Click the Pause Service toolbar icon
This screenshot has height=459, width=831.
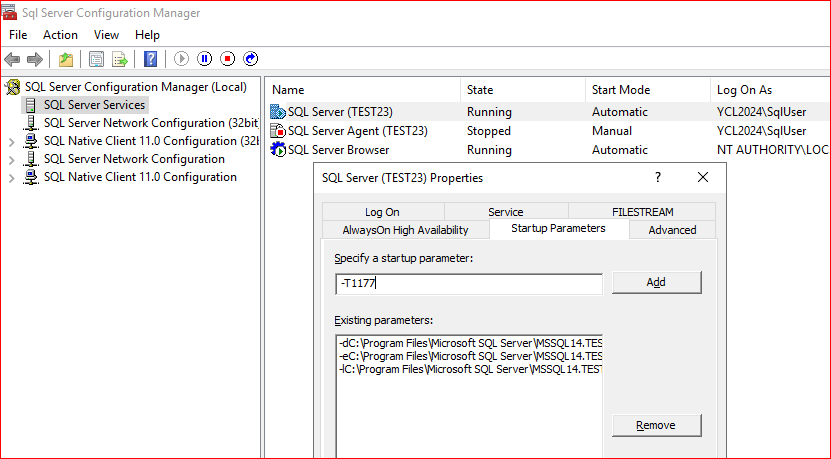[204, 59]
